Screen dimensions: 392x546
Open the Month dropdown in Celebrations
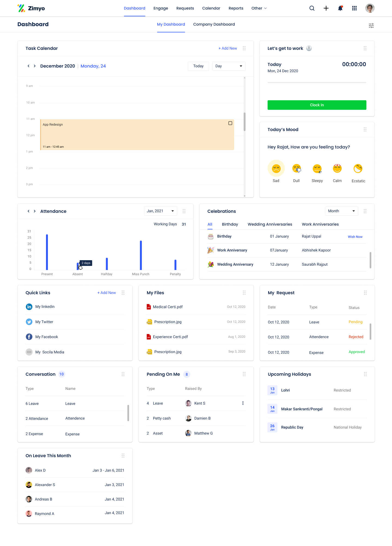coord(342,211)
